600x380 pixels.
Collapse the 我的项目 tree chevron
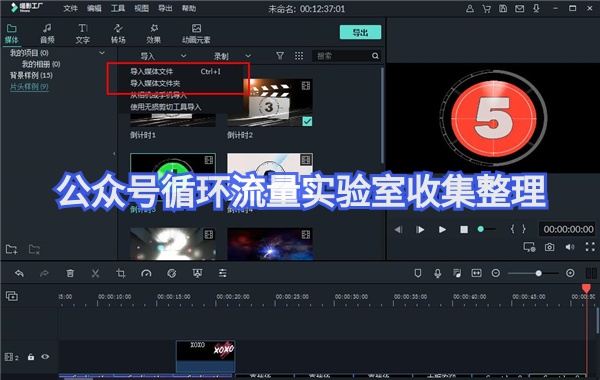[x=102, y=53]
